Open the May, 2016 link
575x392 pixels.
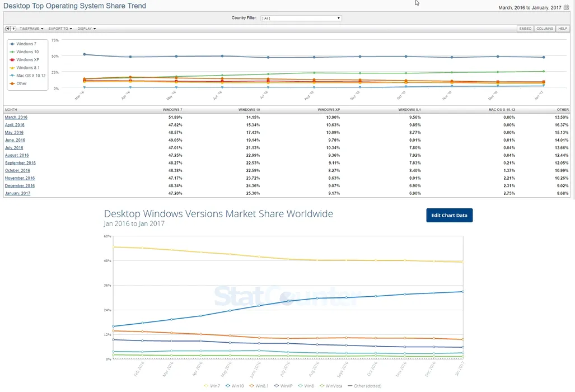[14, 132]
